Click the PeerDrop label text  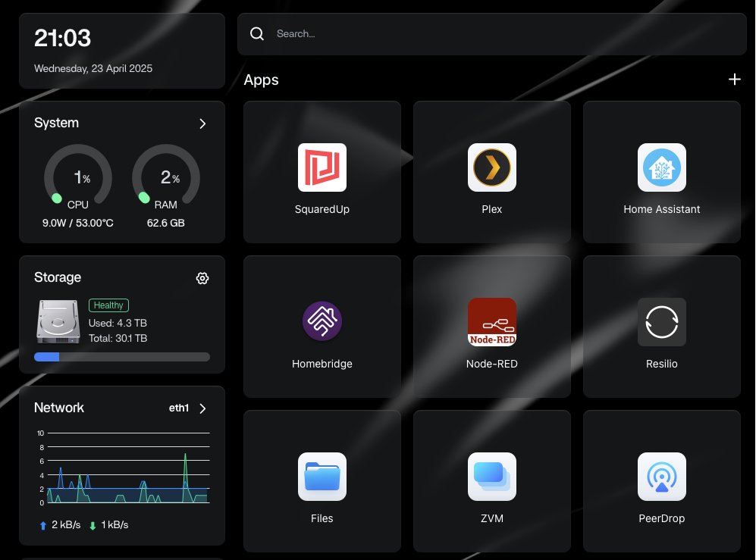(x=661, y=518)
